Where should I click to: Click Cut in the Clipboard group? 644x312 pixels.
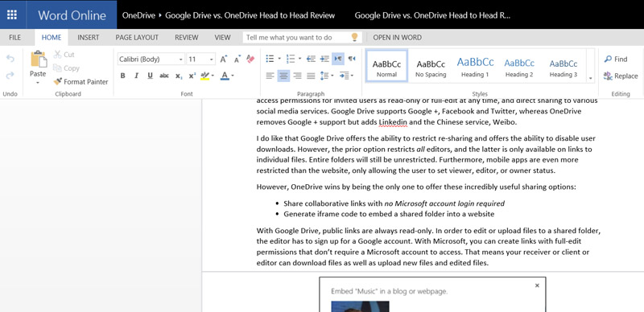tap(64, 55)
